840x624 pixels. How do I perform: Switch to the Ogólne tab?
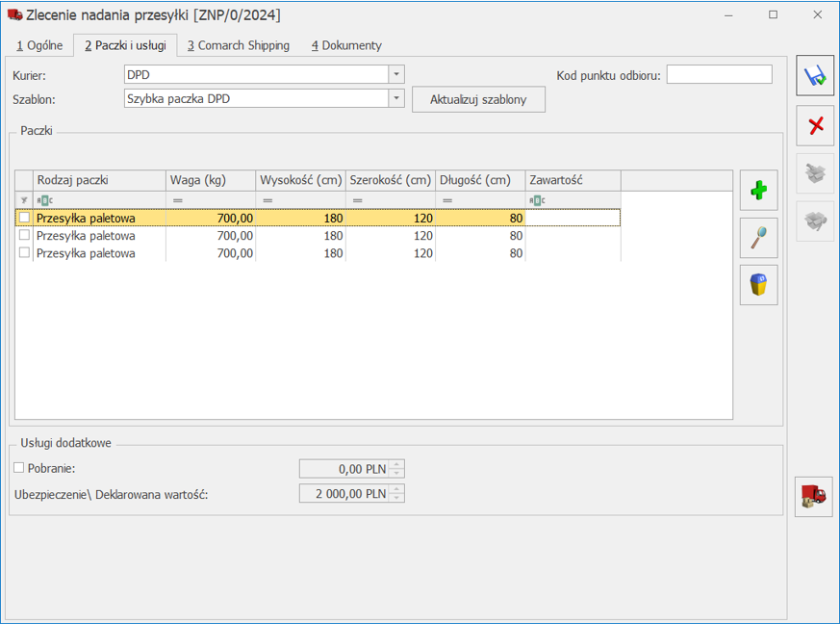tap(39, 45)
